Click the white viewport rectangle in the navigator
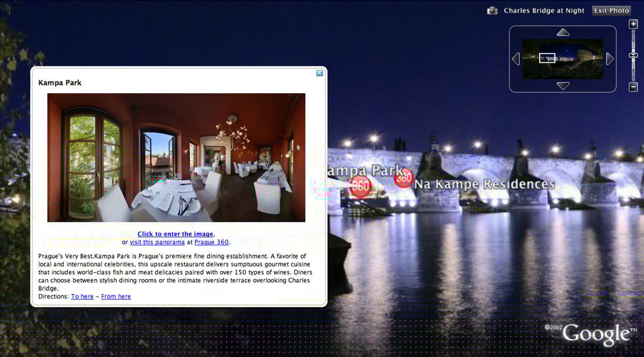This screenshot has height=357, width=644. (x=547, y=58)
